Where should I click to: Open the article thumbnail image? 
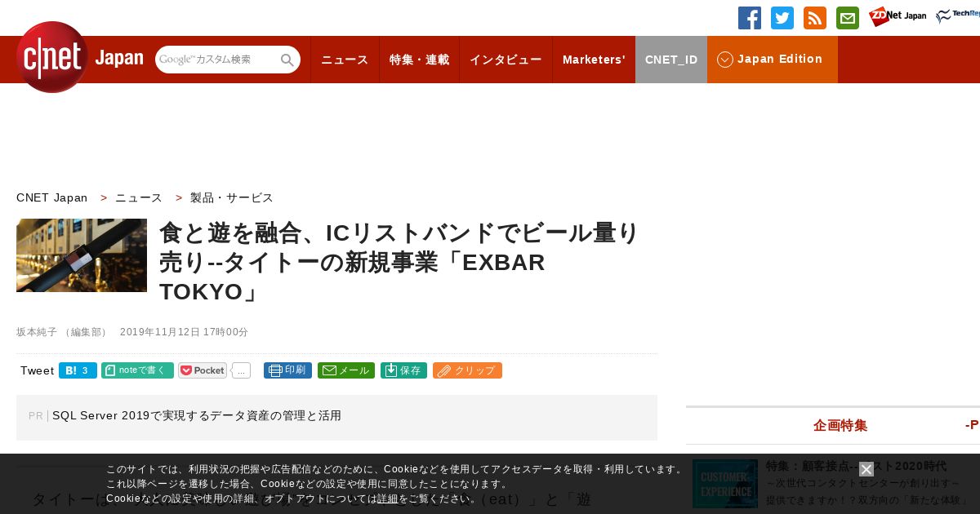pyautogui.click(x=82, y=255)
